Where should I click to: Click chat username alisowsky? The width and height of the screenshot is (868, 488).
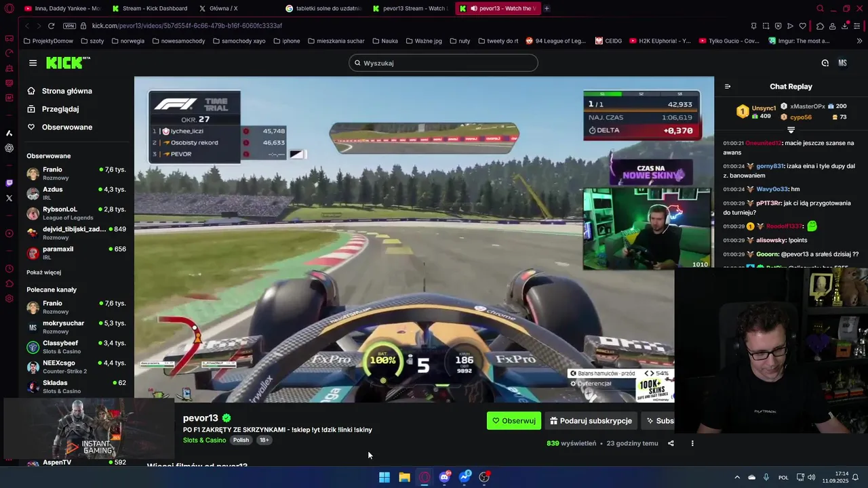(770, 240)
